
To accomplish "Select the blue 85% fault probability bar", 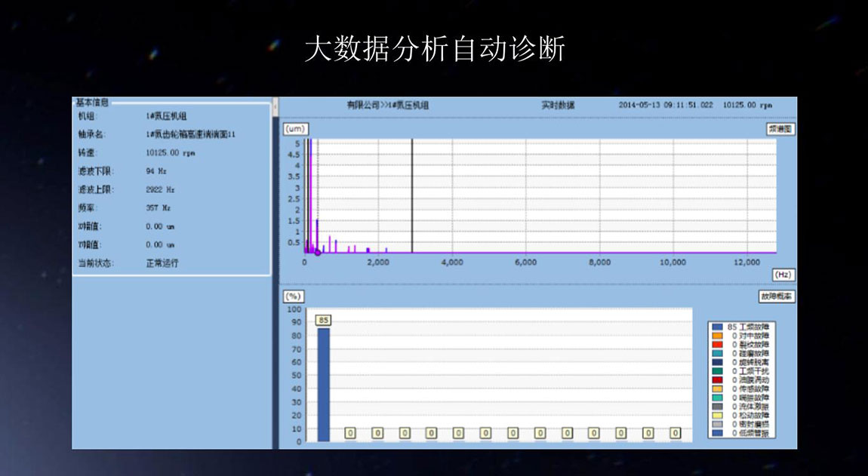I will coord(323,385).
